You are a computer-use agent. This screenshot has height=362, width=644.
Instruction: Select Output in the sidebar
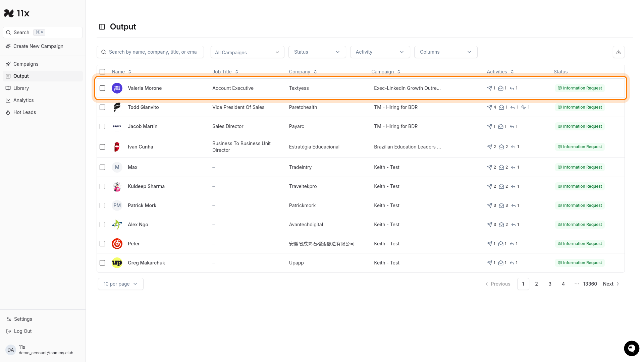point(43,76)
